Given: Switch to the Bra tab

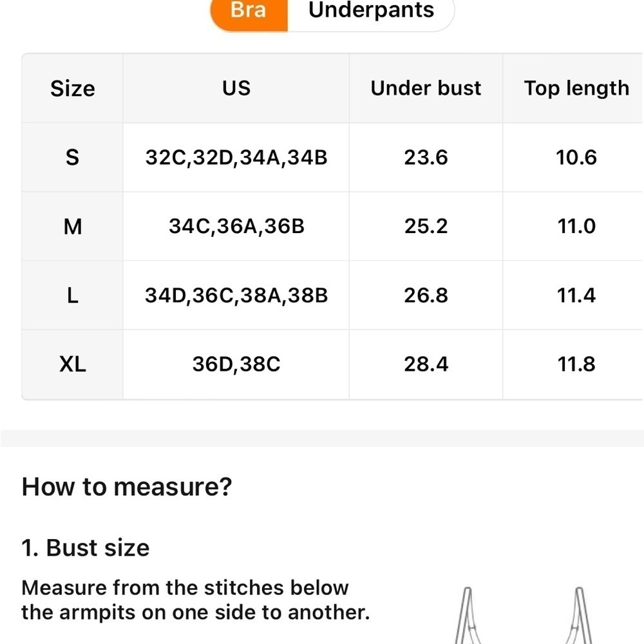Looking at the screenshot, I should (249, 12).
